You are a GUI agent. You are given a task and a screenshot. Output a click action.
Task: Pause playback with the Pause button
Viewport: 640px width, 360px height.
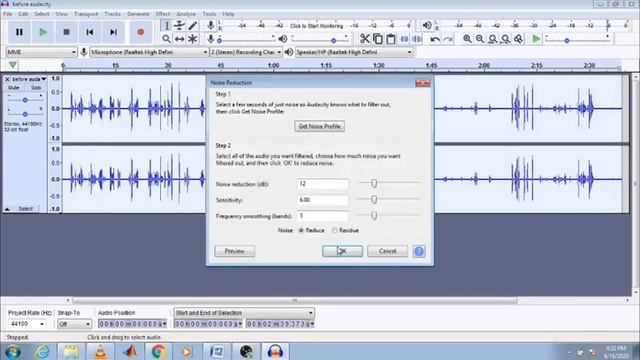point(19,32)
